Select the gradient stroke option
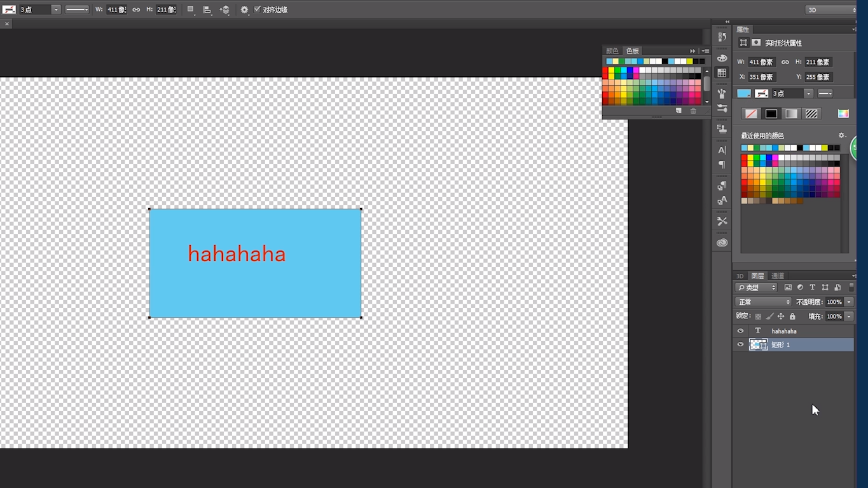Image resolution: width=868 pixels, height=488 pixels. [x=791, y=114]
